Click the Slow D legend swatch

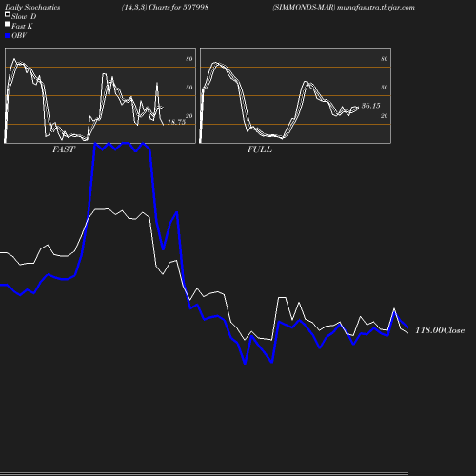pyautogui.click(x=8, y=14)
